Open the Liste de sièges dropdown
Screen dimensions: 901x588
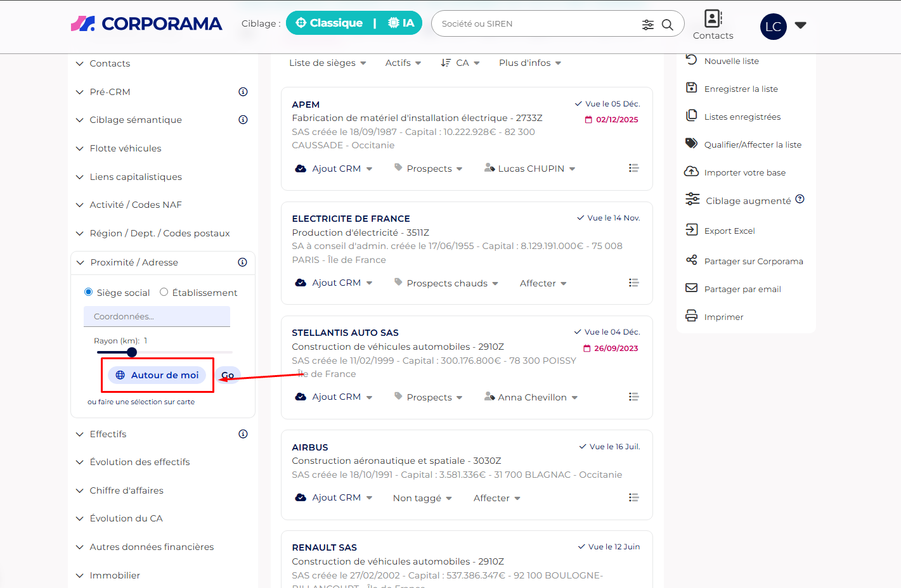click(327, 63)
